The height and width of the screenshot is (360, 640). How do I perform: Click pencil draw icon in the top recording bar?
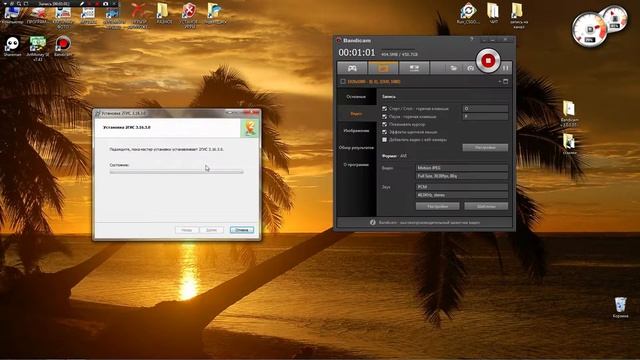(x=82, y=3)
